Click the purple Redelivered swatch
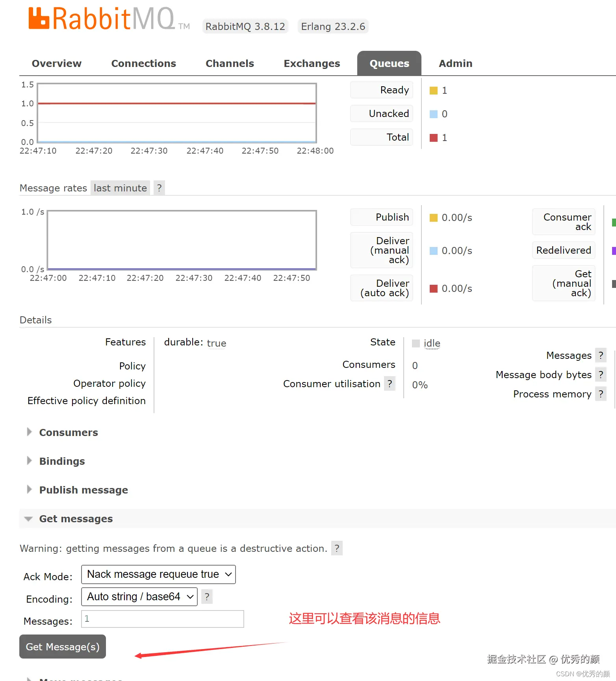 (x=614, y=251)
